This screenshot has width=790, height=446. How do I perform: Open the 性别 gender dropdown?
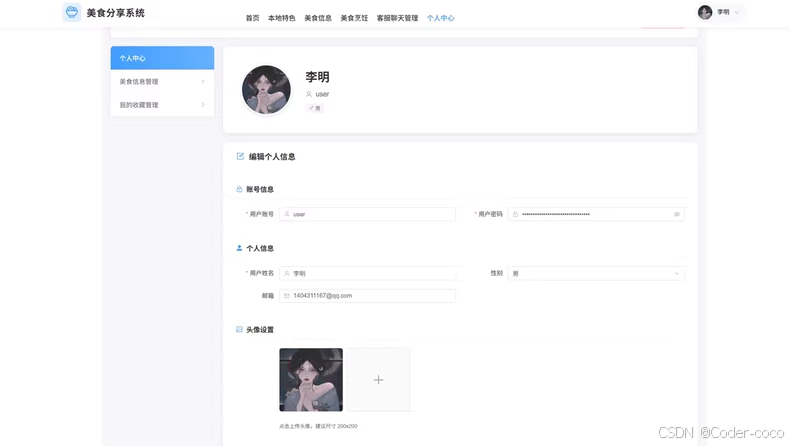coord(596,273)
